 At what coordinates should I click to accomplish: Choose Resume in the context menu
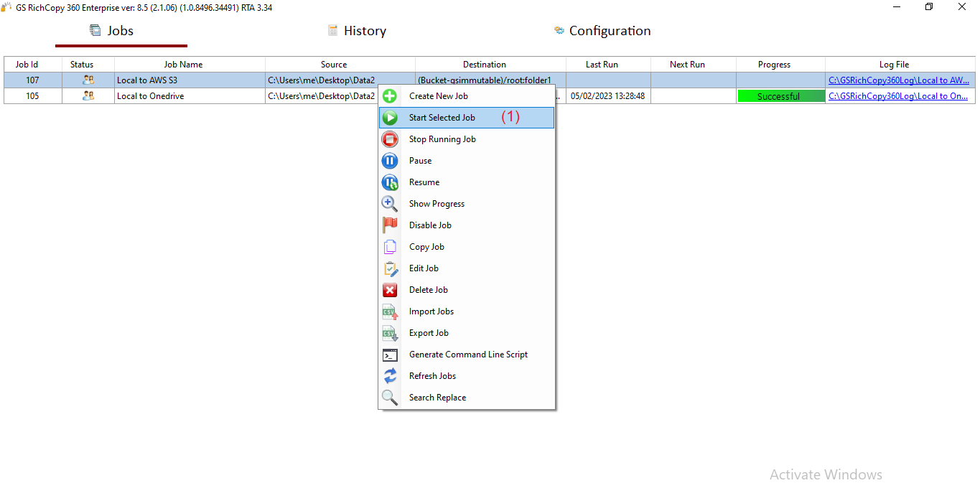pyautogui.click(x=467, y=182)
